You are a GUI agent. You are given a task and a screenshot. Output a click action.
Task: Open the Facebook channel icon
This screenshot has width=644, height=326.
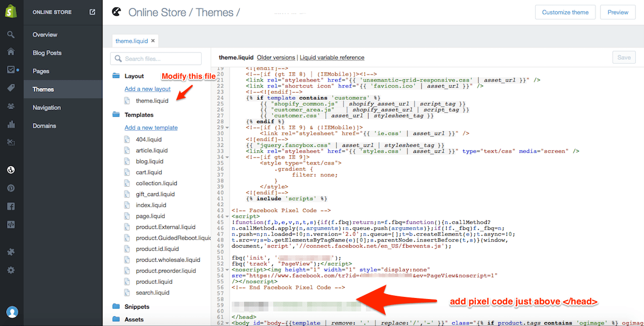(x=11, y=206)
